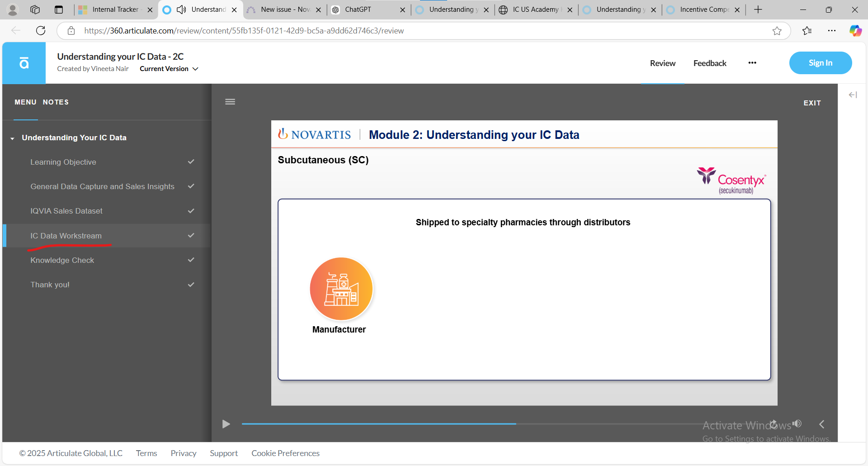Open the Knowledge Check lesson
Screen dimensions: 868x466
click(62, 260)
